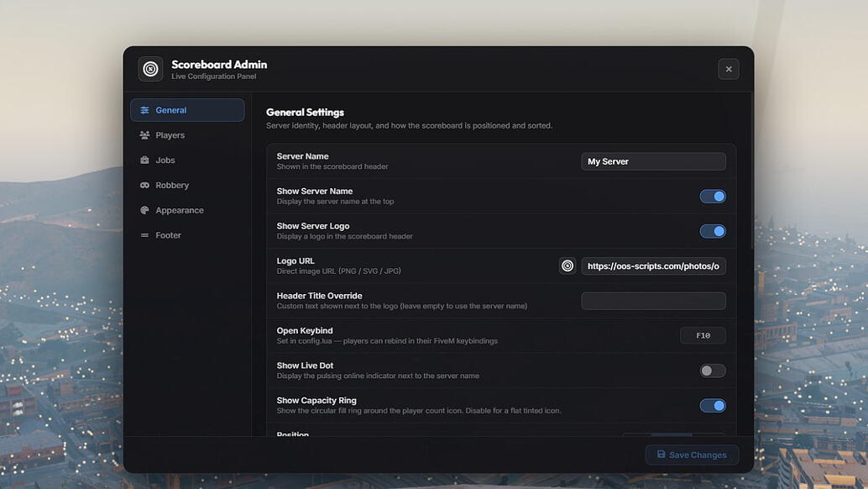Edit the Server Name field

click(x=653, y=161)
